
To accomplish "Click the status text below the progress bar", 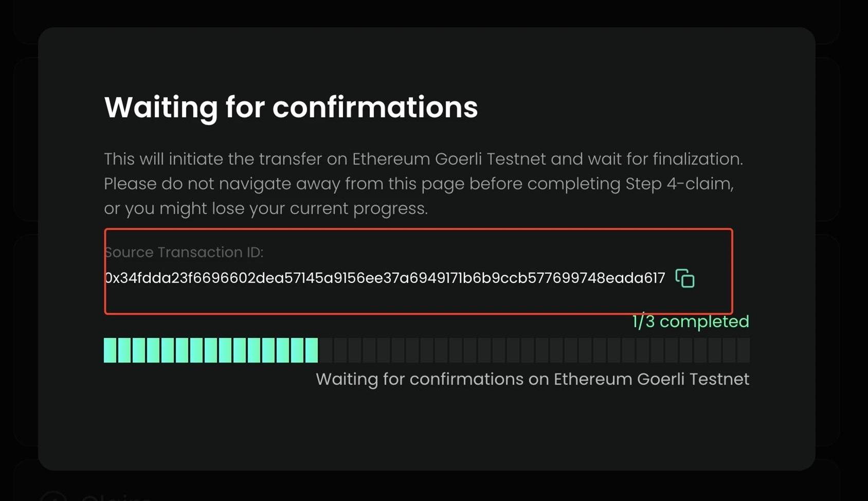I will (532, 379).
